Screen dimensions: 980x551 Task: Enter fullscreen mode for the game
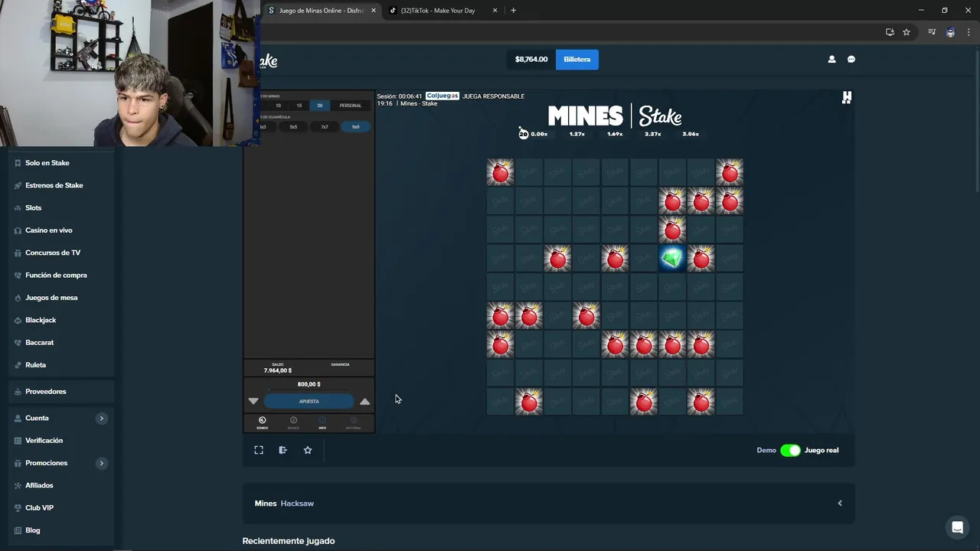point(259,450)
